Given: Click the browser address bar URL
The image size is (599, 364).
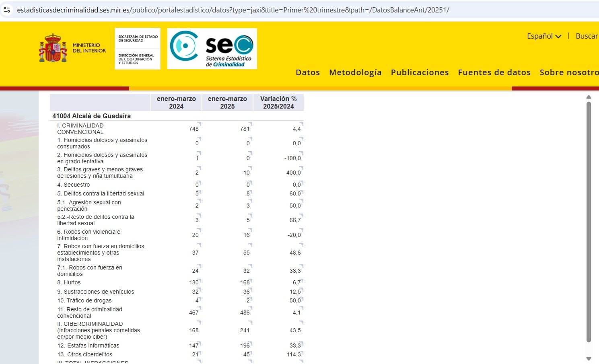Looking at the screenshot, I should pos(233,10).
